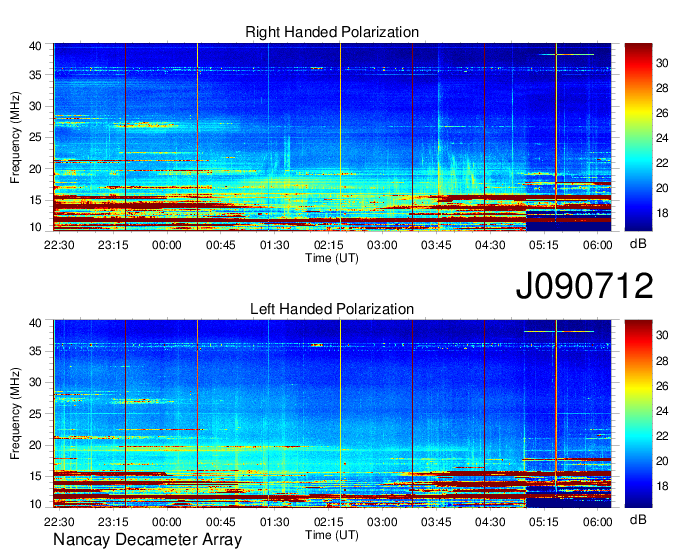Click the 30 MHz tick of lower plot
Image resolution: width=680 pixels, height=552 pixels.
(35, 382)
